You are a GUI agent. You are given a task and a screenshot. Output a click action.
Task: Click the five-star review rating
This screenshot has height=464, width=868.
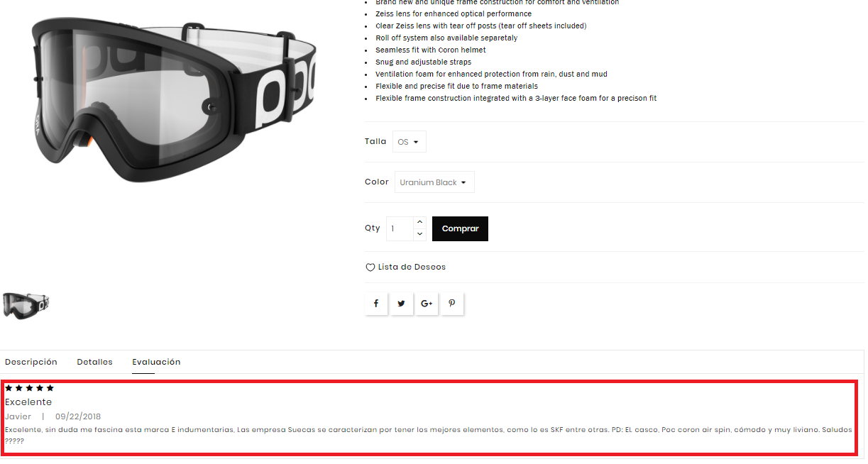(x=29, y=388)
